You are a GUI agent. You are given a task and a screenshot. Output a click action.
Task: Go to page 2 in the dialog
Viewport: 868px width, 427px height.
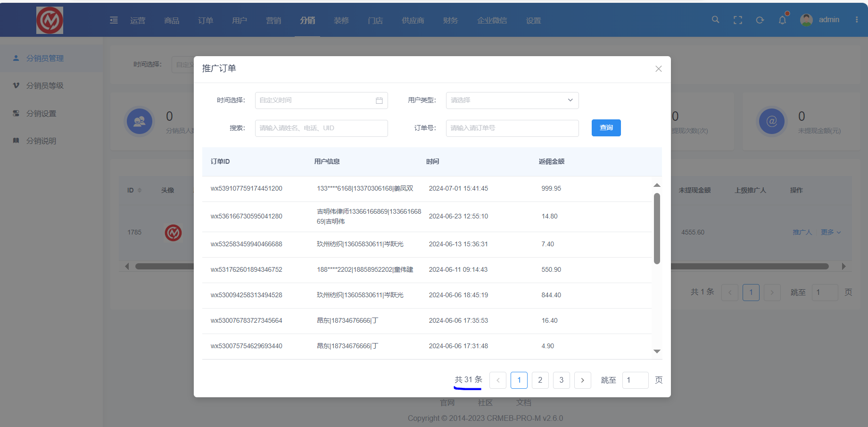coord(540,380)
